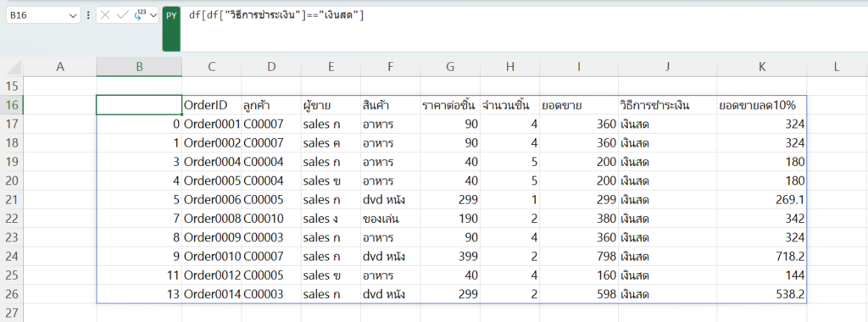The height and width of the screenshot is (322, 868).
Task: Click the Python output type icon
Action: tap(140, 15)
